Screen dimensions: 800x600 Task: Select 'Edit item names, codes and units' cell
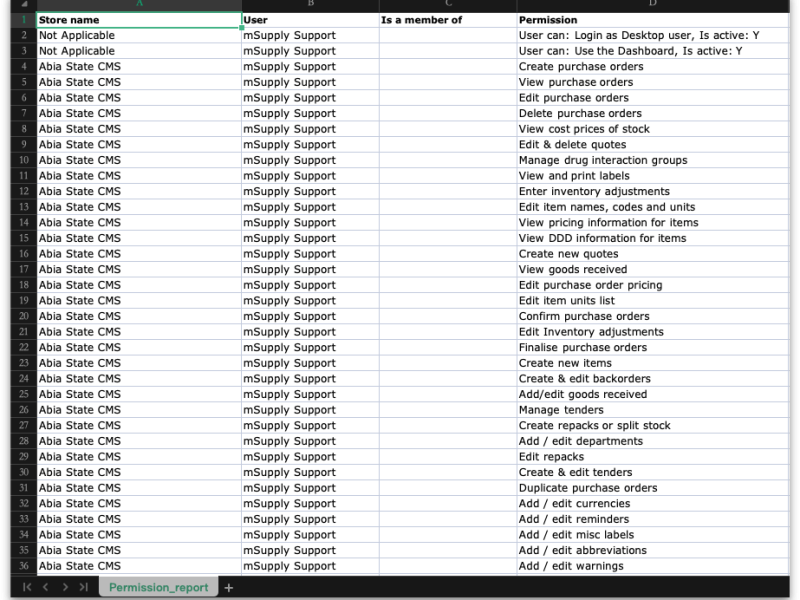pos(653,207)
